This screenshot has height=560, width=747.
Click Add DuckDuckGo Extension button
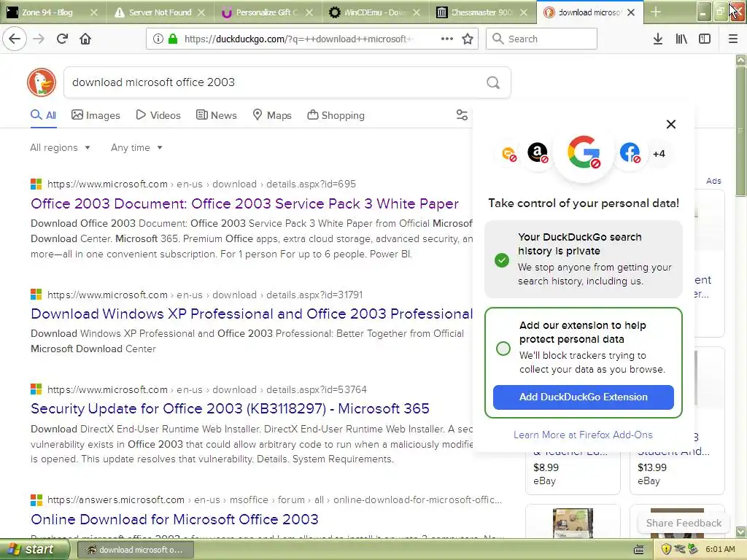click(583, 397)
